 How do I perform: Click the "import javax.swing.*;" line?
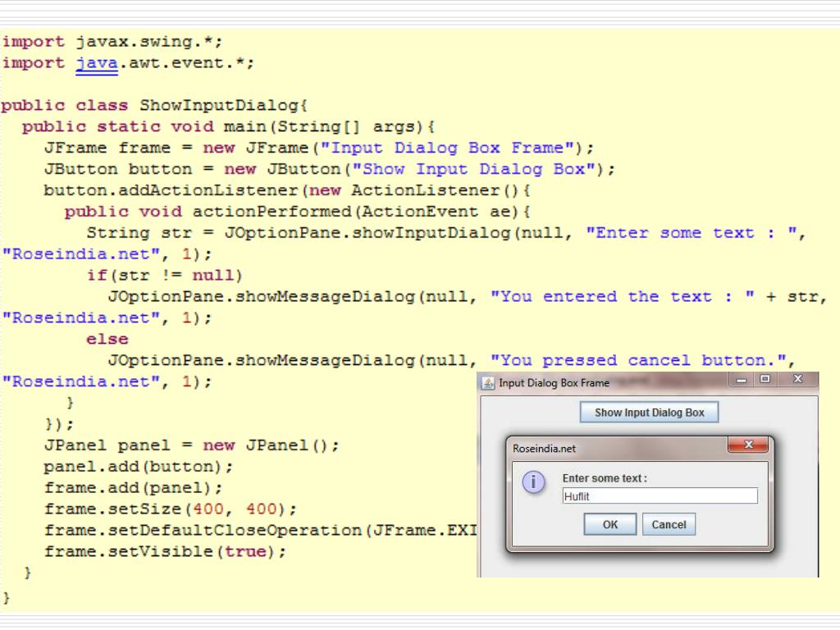(112, 41)
